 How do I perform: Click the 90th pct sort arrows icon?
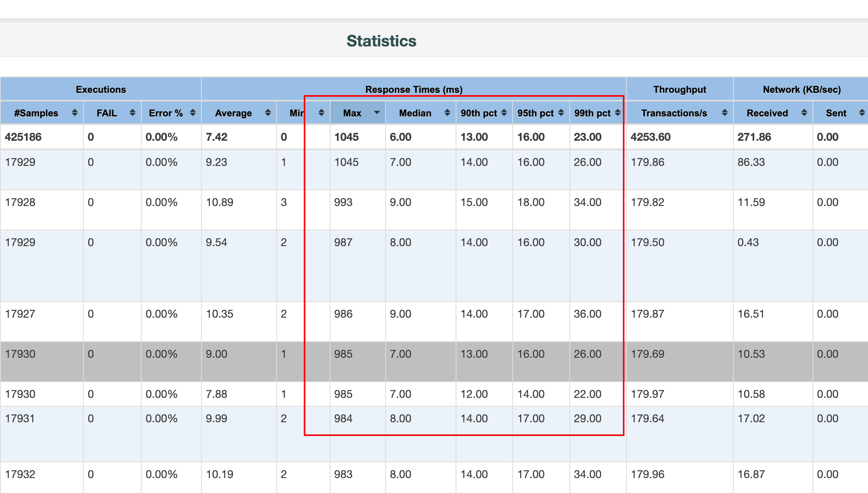[x=504, y=113]
